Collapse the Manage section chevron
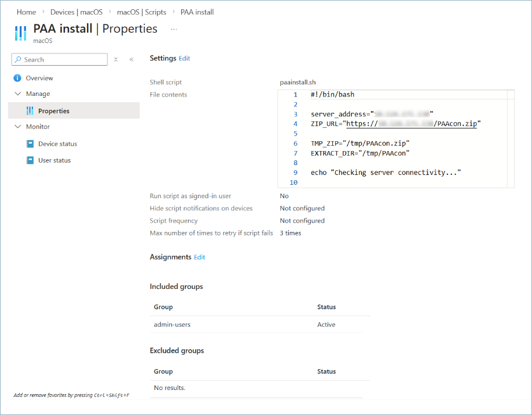Image resolution: width=532 pixels, height=415 pixels. click(x=18, y=94)
